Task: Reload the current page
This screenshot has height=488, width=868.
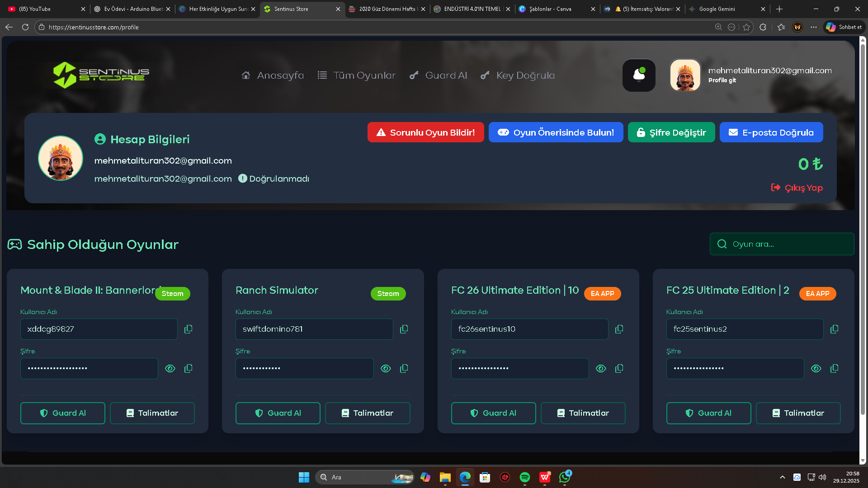Action: (25, 27)
